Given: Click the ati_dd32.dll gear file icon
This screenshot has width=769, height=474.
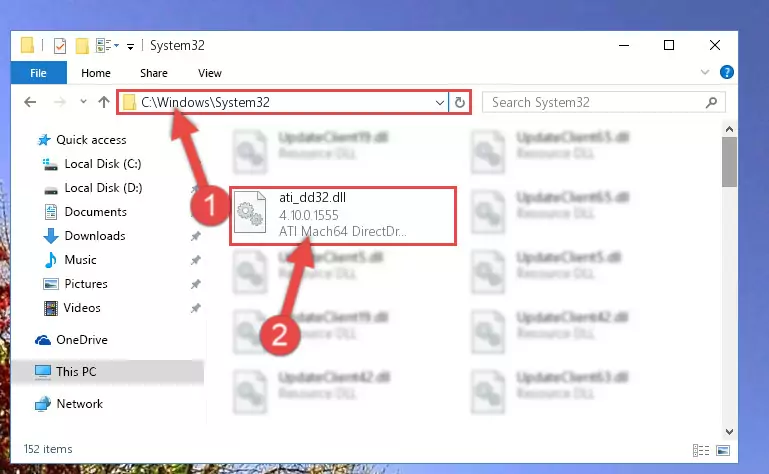Looking at the screenshot, I should 250,212.
